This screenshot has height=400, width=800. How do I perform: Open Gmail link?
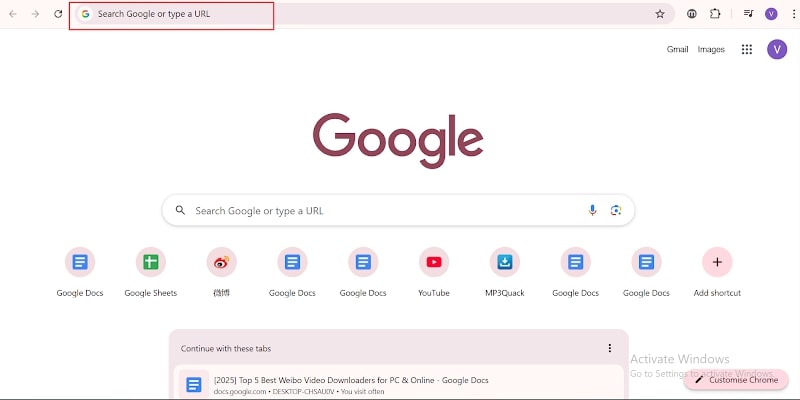point(678,49)
